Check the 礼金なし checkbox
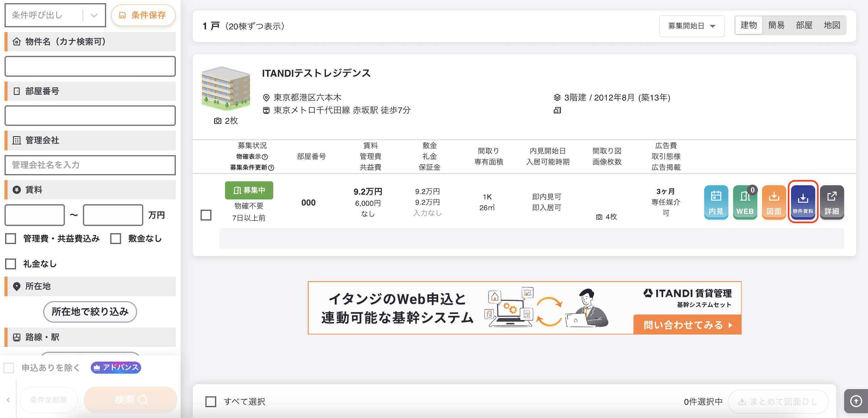 pyautogui.click(x=10, y=264)
